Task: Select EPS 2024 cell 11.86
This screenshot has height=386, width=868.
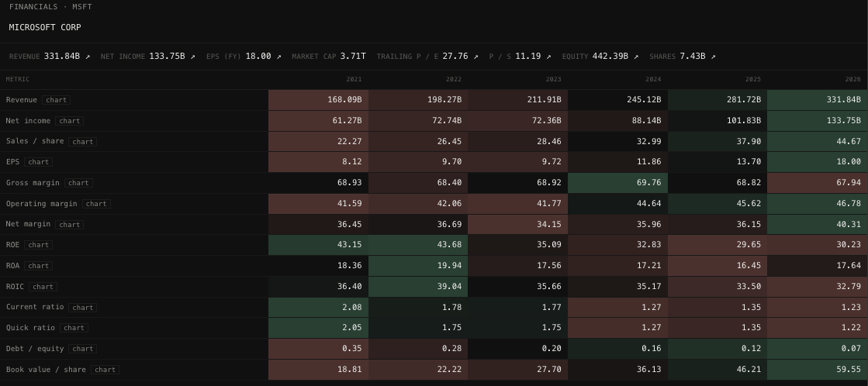Action: pos(617,162)
